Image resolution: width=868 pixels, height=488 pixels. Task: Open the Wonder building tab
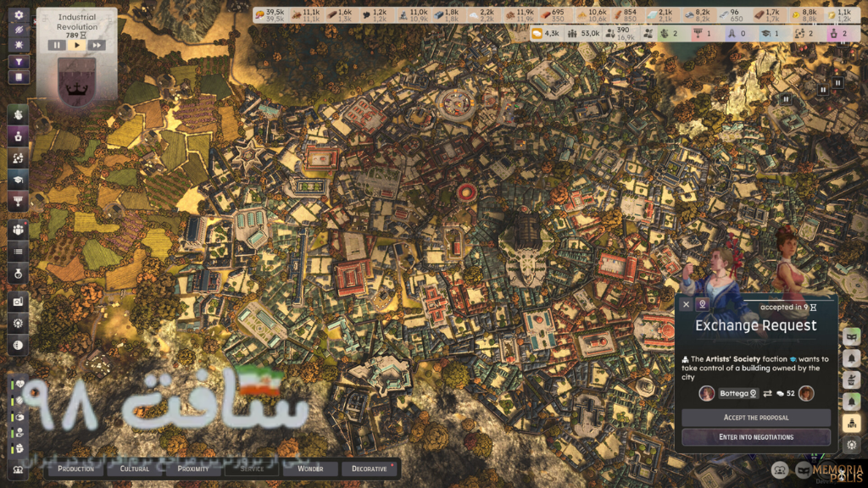310,469
